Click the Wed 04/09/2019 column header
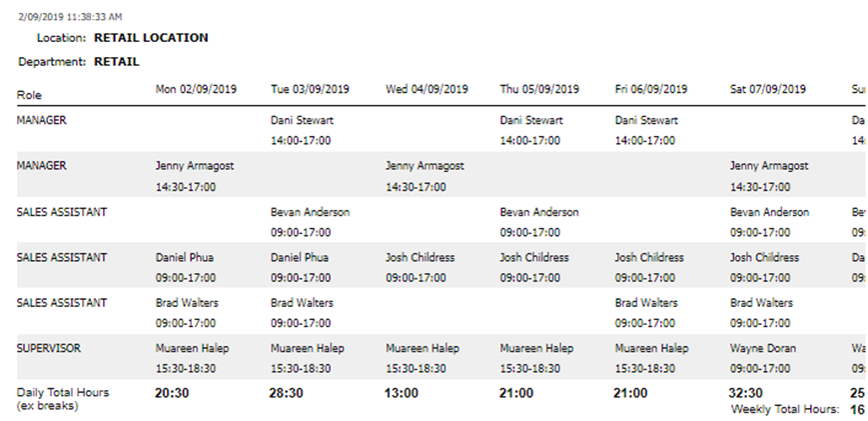Image resolution: width=868 pixels, height=421 pixels. [x=427, y=89]
